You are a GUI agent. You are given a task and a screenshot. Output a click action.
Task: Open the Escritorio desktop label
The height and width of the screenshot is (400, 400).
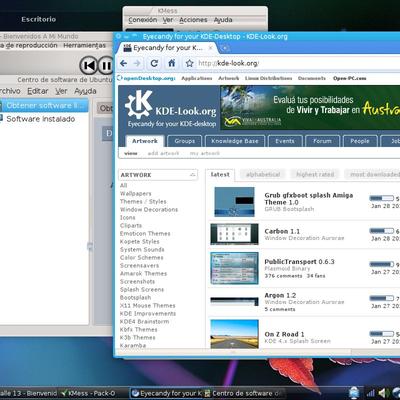(39, 19)
